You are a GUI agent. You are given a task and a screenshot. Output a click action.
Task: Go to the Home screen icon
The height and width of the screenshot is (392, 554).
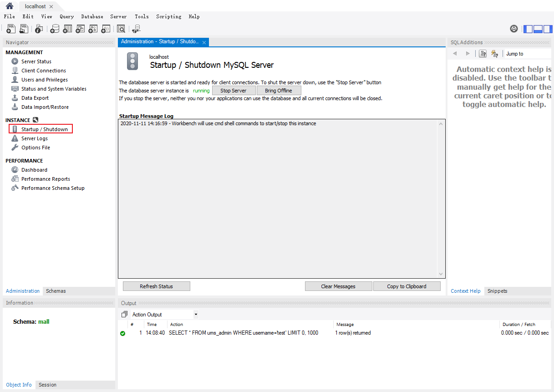pyautogui.click(x=9, y=6)
